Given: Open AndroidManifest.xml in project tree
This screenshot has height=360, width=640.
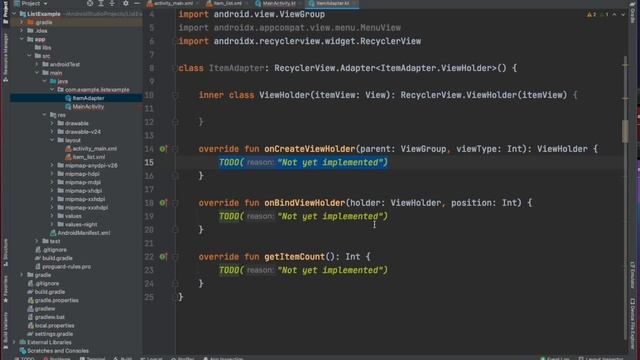Looking at the screenshot, I should pyautogui.click(x=80, y=233).
